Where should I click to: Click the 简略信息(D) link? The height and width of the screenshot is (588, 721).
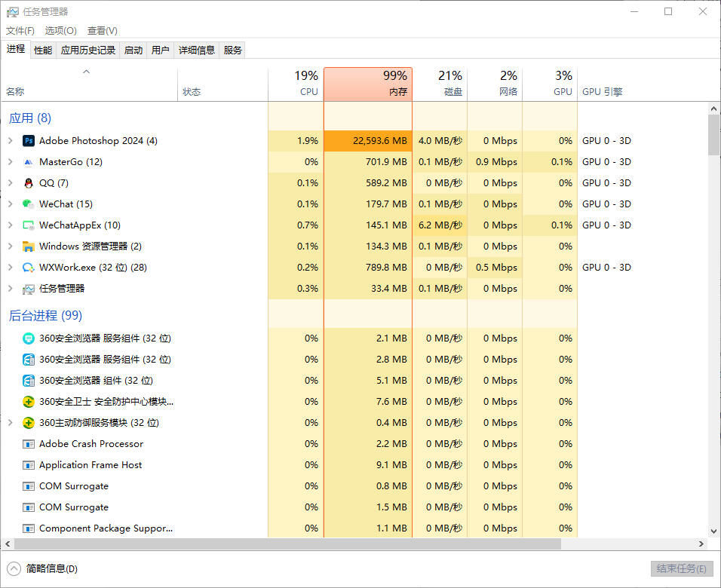point(51,568)
